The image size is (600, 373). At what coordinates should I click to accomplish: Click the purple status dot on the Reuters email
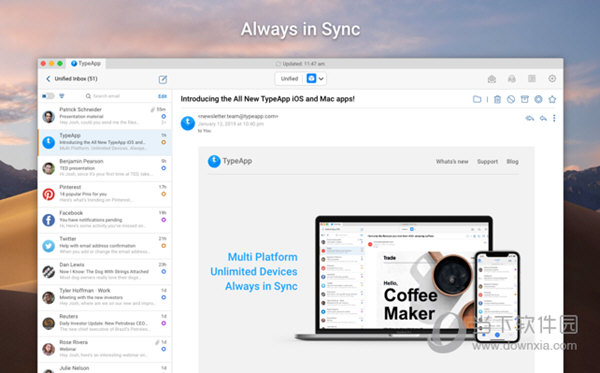tap(163, 323)
